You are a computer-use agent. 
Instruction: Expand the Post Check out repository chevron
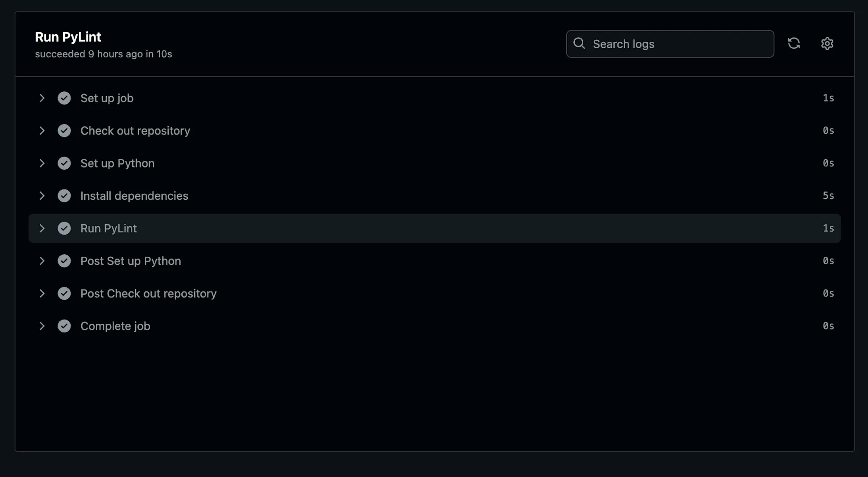(x=42, y=294)
